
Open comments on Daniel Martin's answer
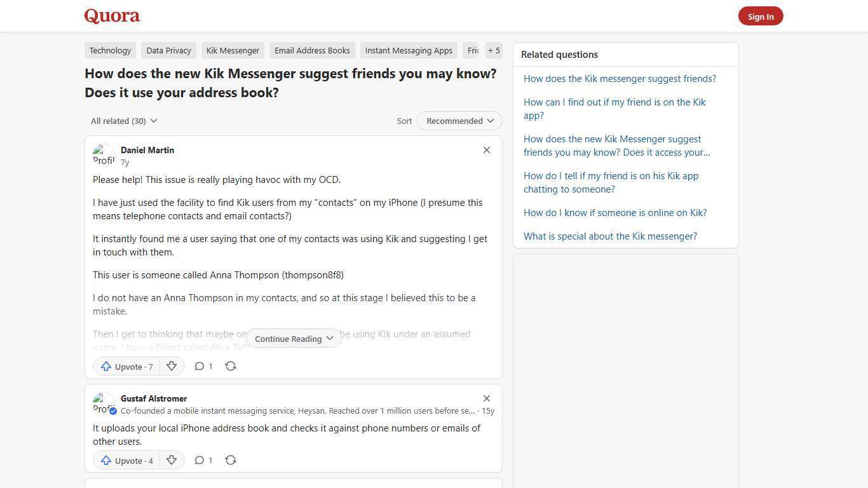click(x=203, y=366)
